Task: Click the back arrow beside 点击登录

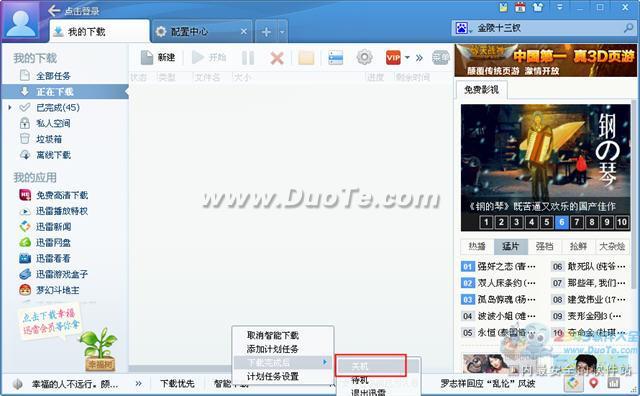Action: [x=54, y=10]
